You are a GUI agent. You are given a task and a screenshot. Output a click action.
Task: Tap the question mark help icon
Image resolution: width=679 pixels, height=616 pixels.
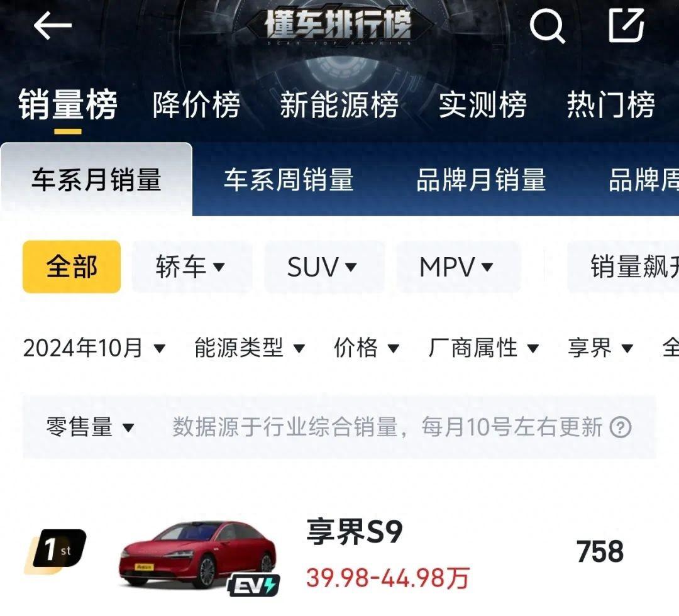click(620, 427)
